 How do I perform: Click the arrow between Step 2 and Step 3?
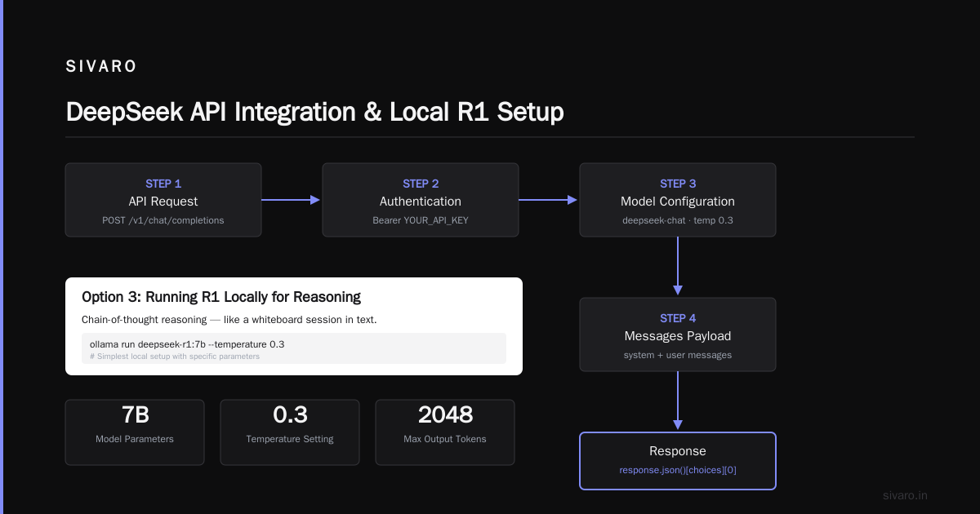click(x=549, y=200)
